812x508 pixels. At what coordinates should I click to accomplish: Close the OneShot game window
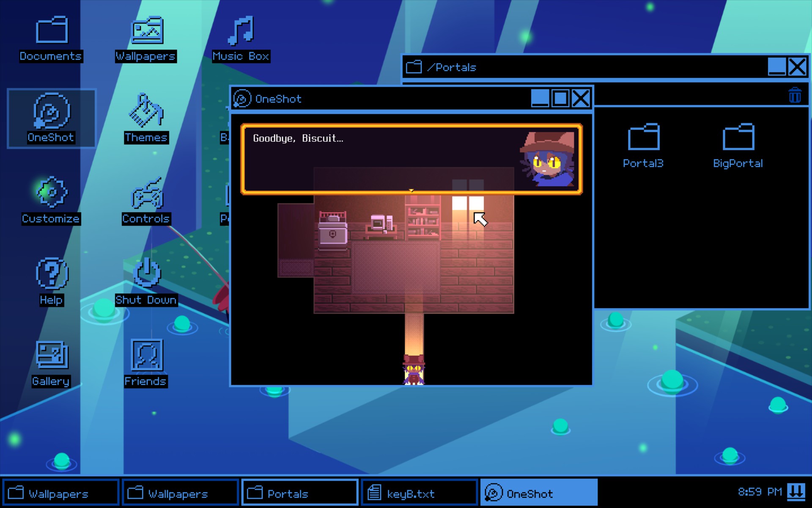pyautogui.click(x=581, y=98)
